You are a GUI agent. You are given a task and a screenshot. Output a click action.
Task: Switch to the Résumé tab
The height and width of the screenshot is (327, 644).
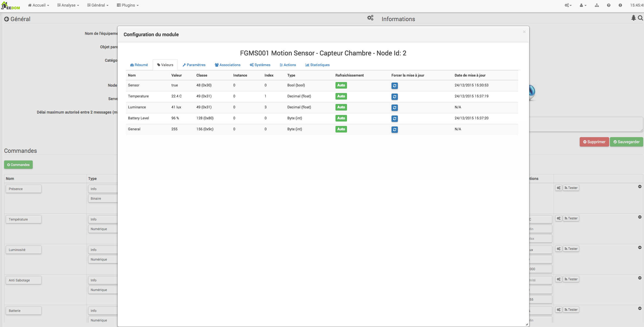click(139, 65)
